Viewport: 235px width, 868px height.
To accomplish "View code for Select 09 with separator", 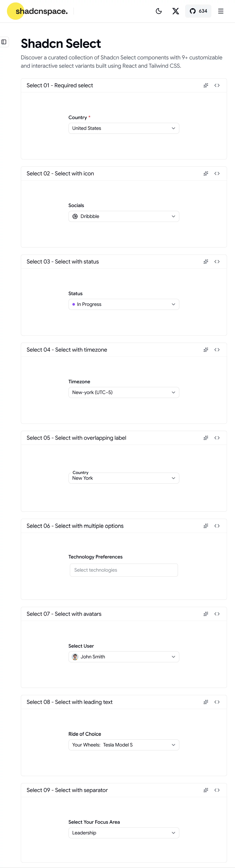I will pyautogui.click(x=217, y=790).
